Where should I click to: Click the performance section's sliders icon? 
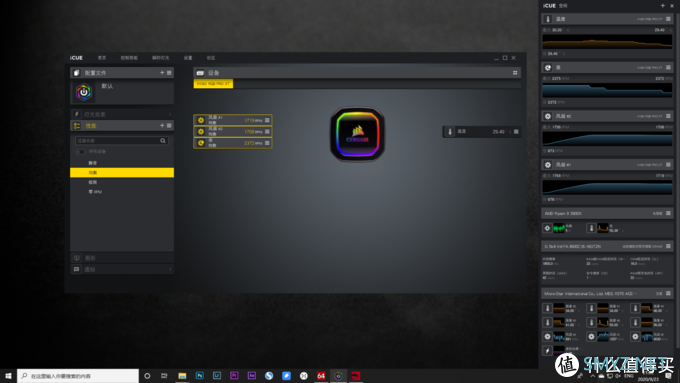pyautogui.click(x=77, y=126)
